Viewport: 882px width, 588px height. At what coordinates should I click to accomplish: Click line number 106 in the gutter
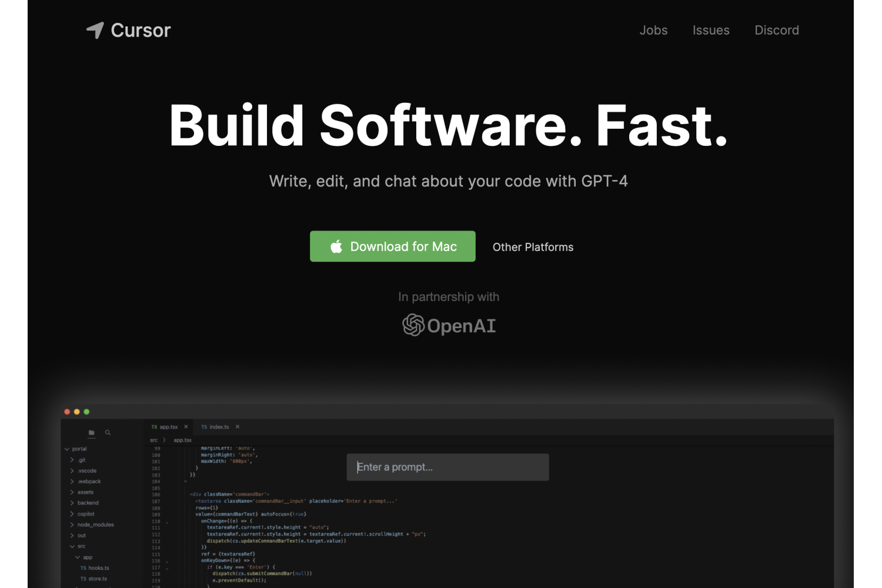click(156, 495)
